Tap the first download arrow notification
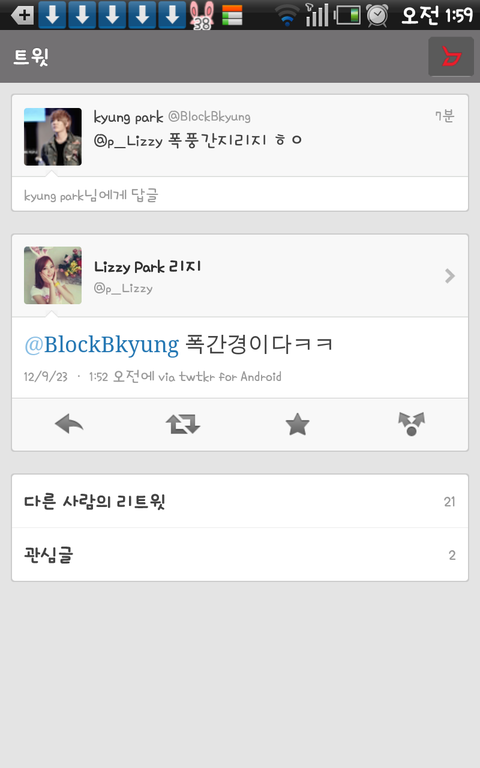This screenshot has height=768, width=480. pos(52,15)
